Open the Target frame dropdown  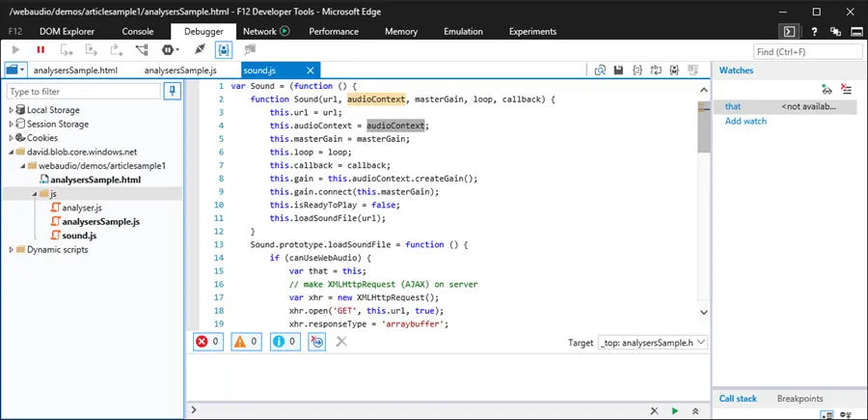point(653,343)
